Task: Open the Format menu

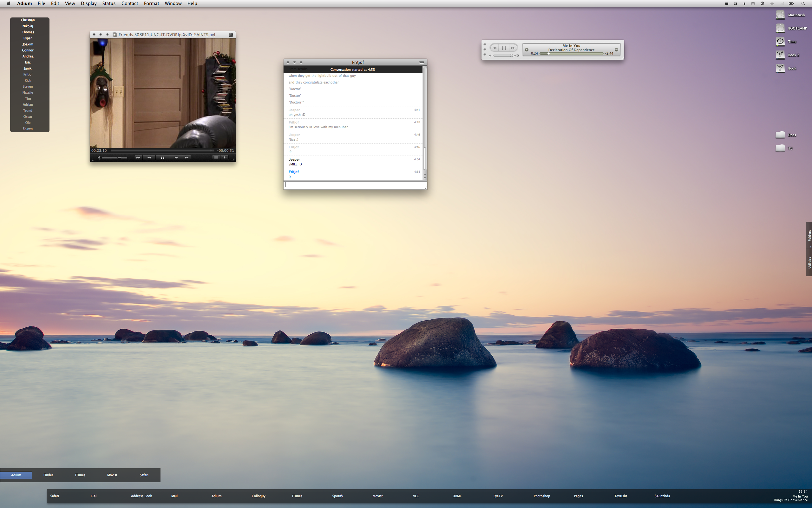Action: tap(151, 3)
